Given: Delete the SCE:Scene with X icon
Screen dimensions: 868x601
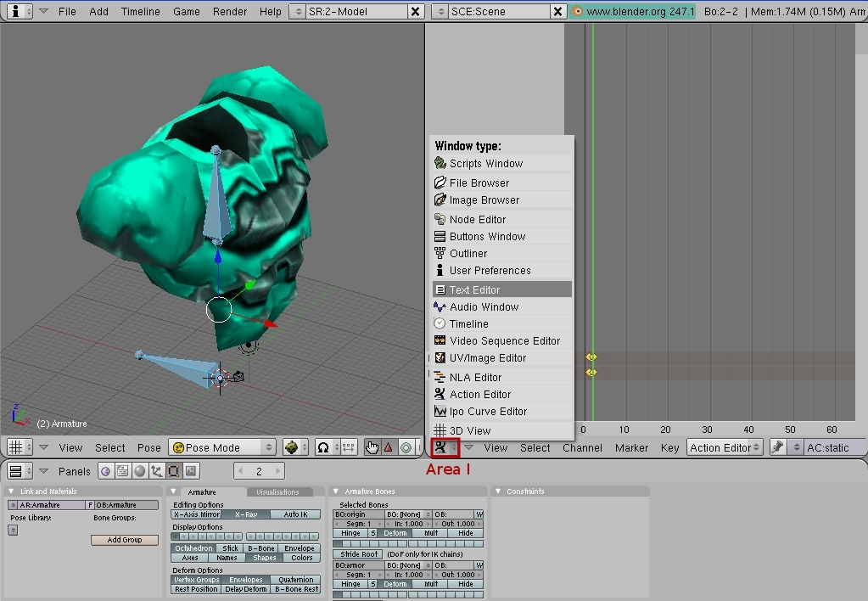Looking at the screenshot, I should (x=557, y=11).
